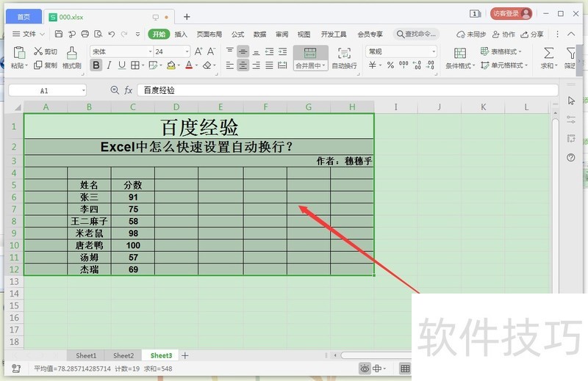Open the number format dropdown (常规)
The width and height of the screenshot is (588, 381).
pos(434,51)
